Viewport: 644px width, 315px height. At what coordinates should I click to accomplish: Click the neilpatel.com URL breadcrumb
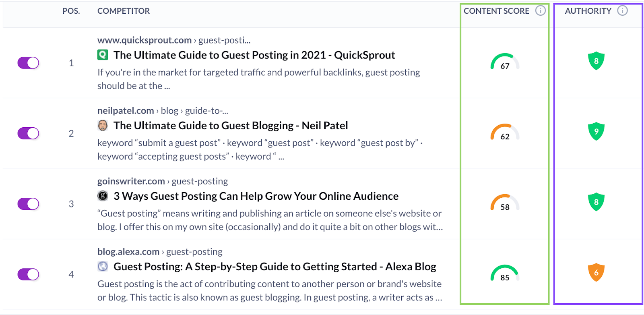click(x=163, y=111)
